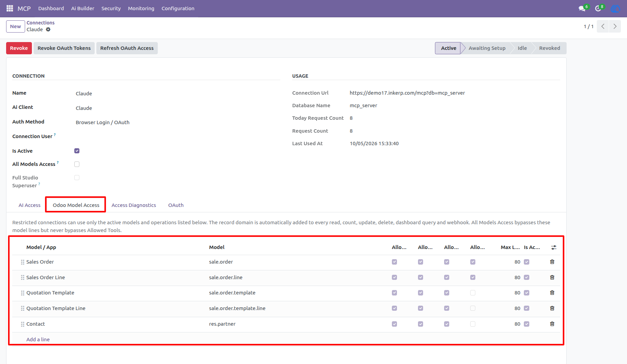Delete the Sales Order row
The height and width of the screenshot is (364, 627).
552,262
